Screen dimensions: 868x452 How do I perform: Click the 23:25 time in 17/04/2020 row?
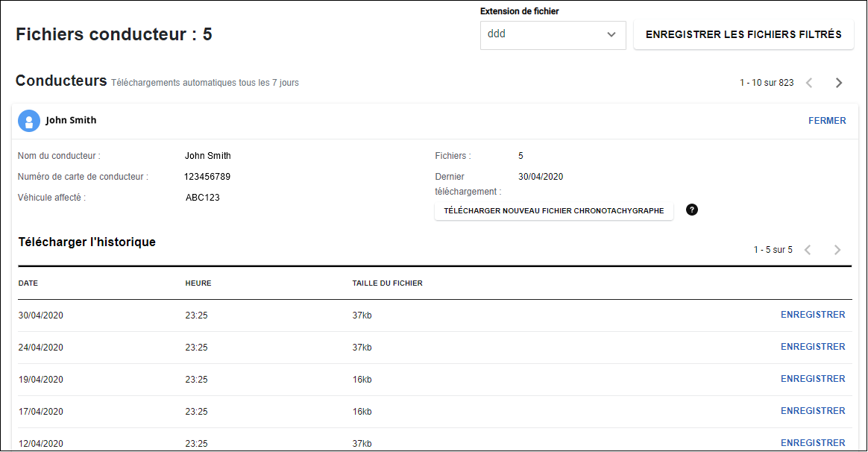pos(197,412)
